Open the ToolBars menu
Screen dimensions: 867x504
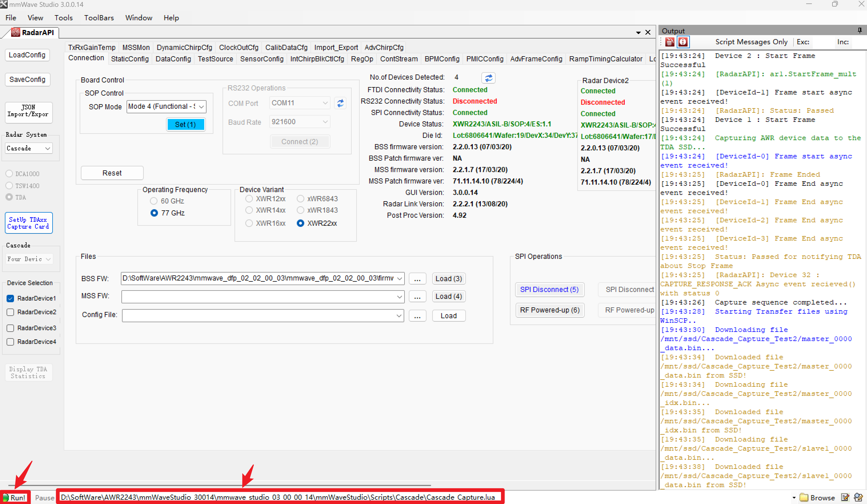click(x=99, y=17)
